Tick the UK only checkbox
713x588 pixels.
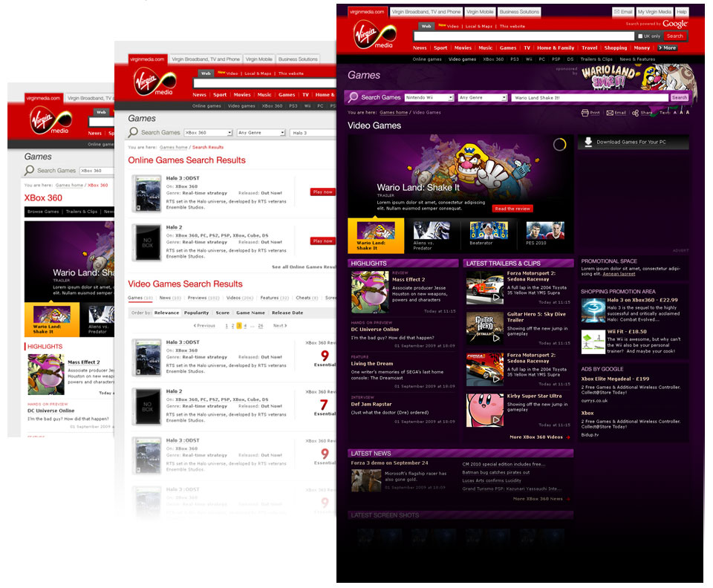point(640,36)
